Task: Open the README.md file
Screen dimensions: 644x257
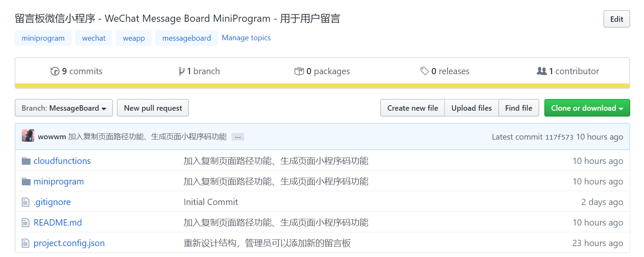Action: click(58, 222)
